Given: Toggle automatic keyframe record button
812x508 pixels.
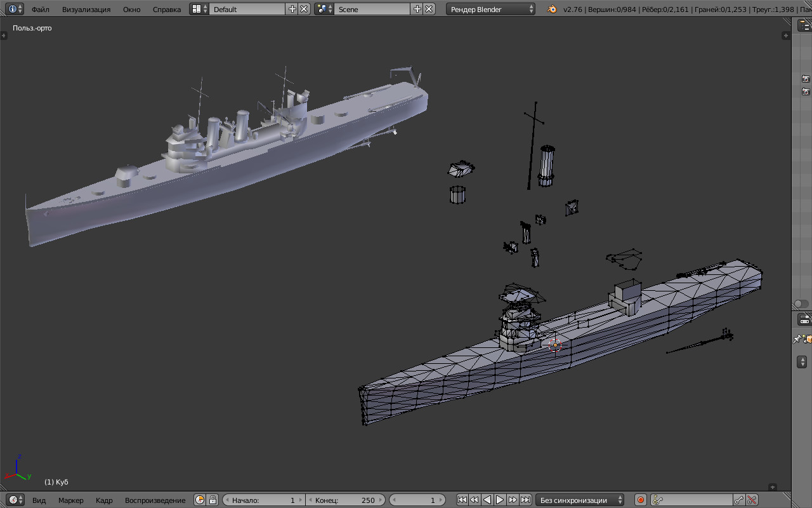Looking at the screenshot, I should [x=641, y=500].
